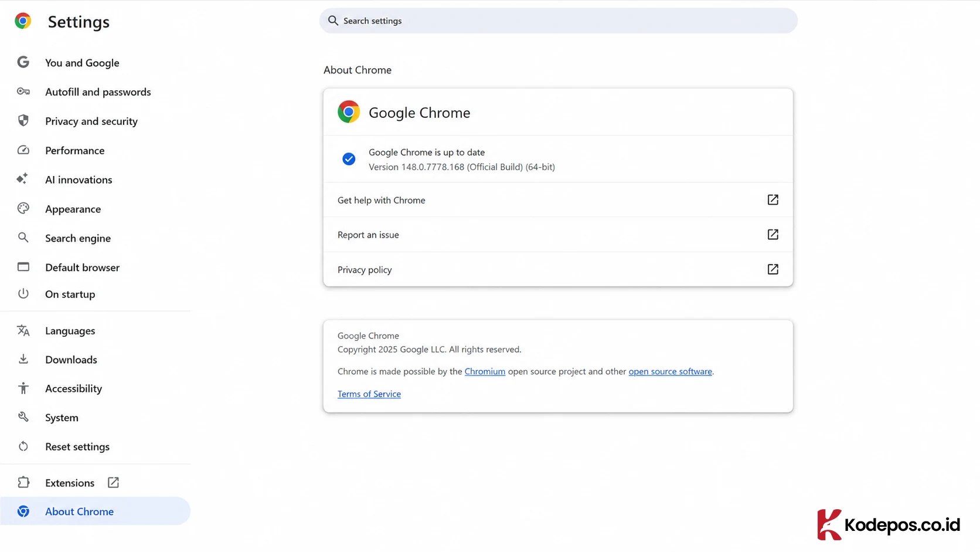Click the Google Chrome title in the About card
Screen dimensions: 980x552
pyautogui.click(x=420, y=113)
